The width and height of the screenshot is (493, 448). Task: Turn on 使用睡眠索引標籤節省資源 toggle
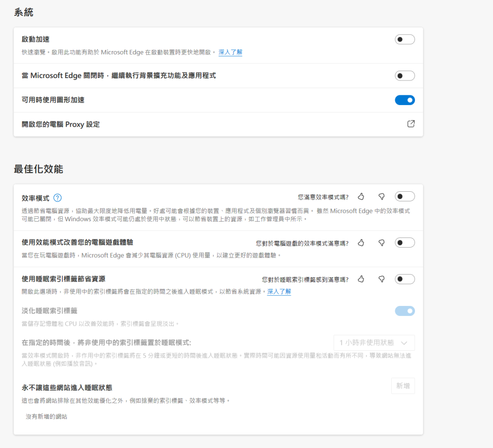tap(404, 279)
